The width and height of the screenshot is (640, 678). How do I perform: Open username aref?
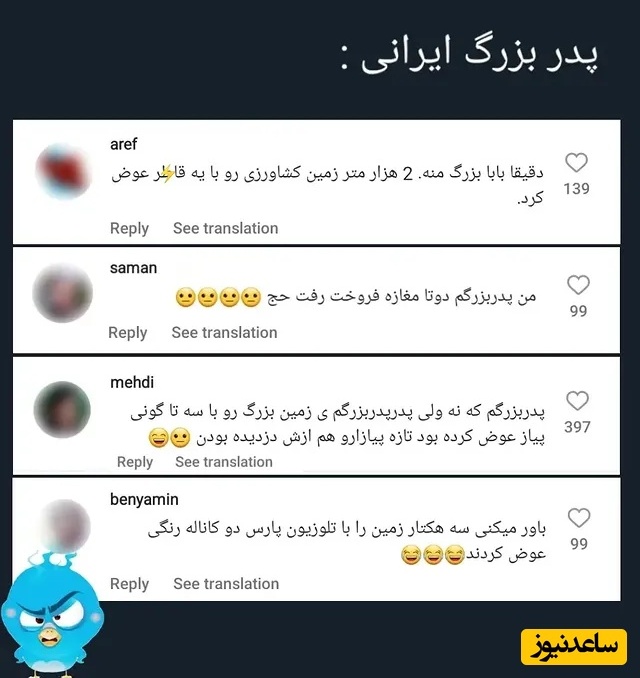tap(123, 144)
